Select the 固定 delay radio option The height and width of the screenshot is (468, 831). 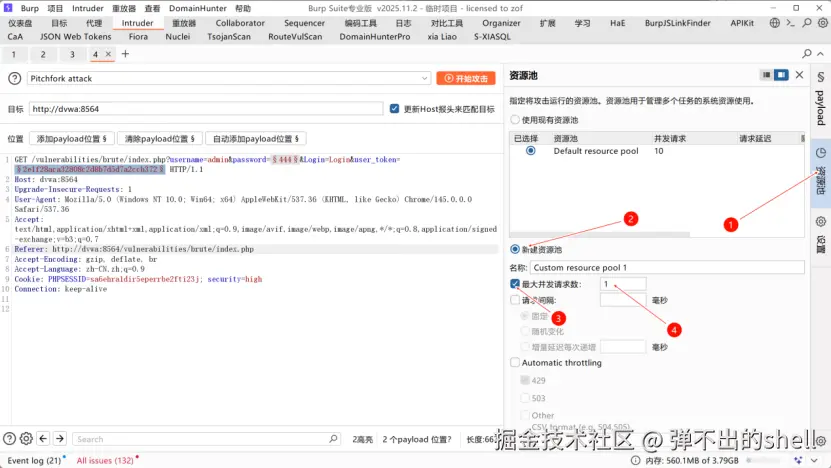coord(525,316)
